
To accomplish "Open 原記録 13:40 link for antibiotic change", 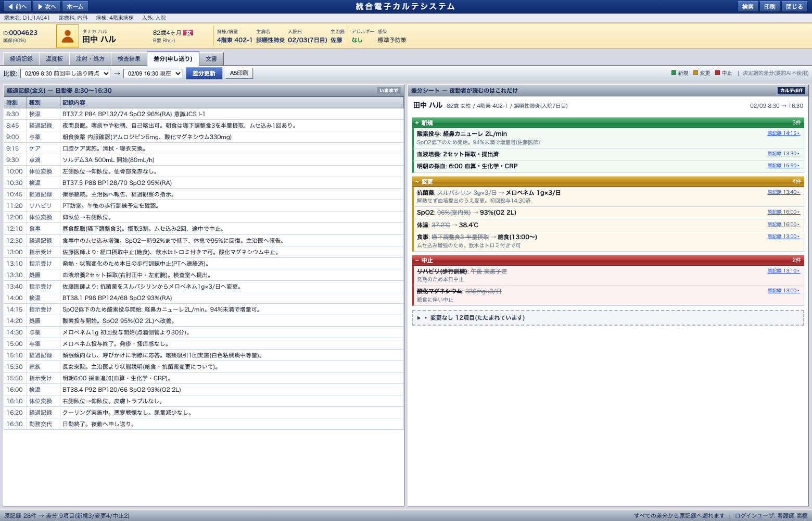I will pos(783,192).
